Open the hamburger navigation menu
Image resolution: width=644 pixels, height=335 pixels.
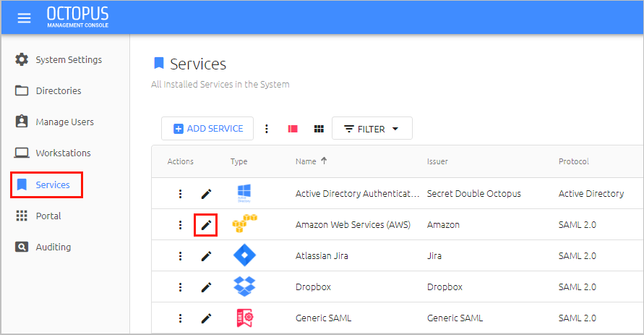click(25, 17)
